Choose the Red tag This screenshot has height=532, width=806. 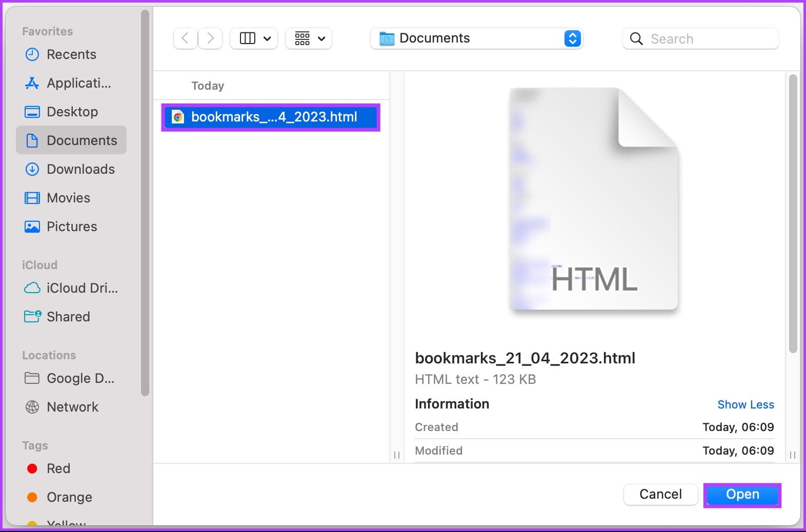pyautogui.click(x=71, y=468)
